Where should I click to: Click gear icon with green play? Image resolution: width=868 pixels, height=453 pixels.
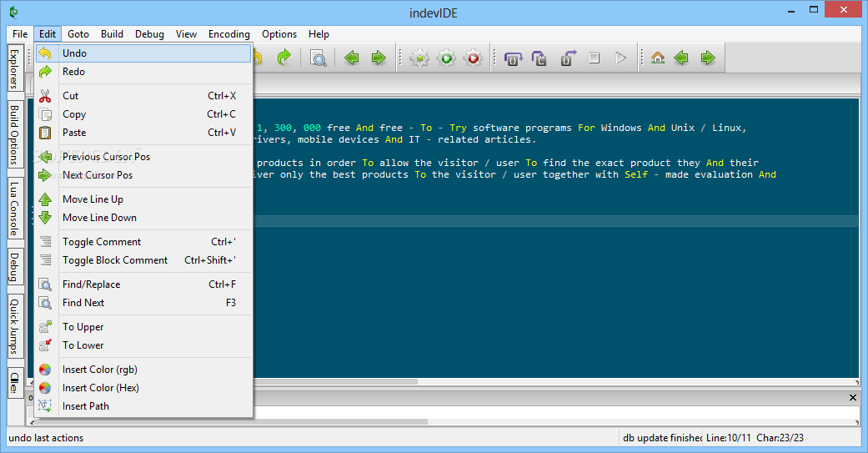(446, 58)
